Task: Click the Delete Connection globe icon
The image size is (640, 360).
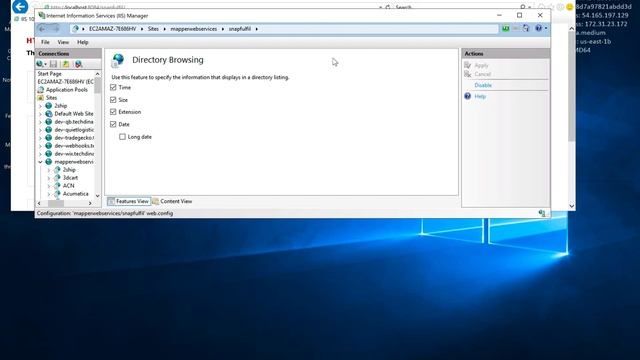Action: coord(78,64)
